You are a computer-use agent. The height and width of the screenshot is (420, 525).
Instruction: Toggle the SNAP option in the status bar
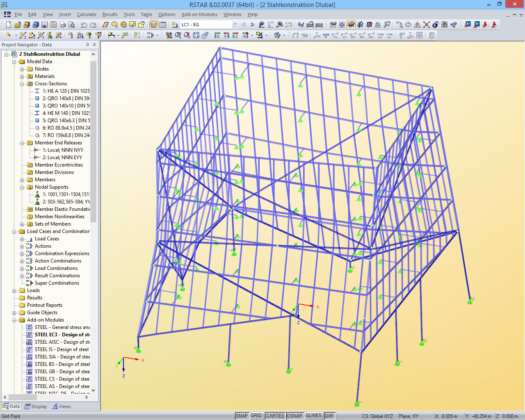tap(242, 415)
